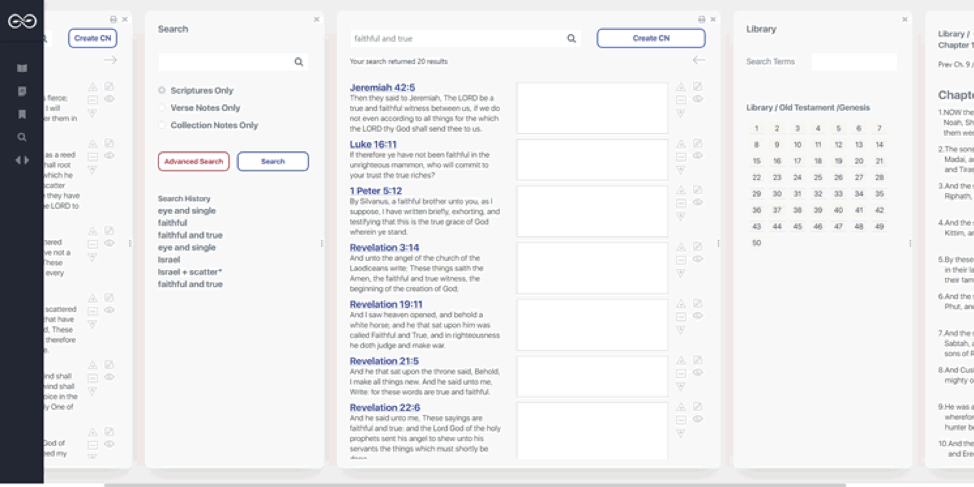Toggle eye visibility icon for Luke 16:11
The height and width of the screenshot is (487, 974).
tap(697, 156)
